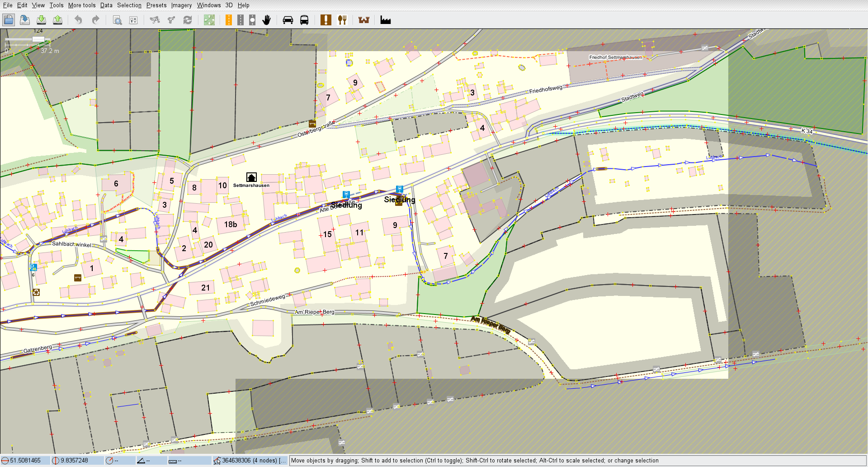Redo the last undone action

(95, 20)
